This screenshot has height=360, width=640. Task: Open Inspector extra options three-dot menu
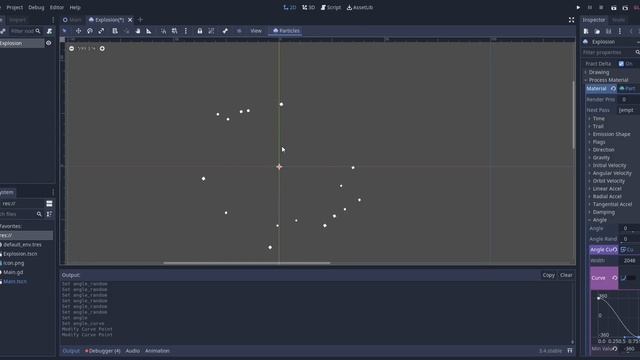(x=620, y=31)
